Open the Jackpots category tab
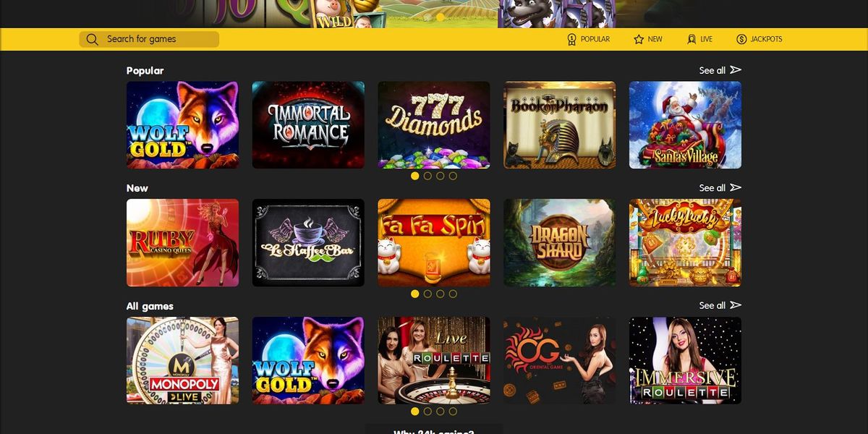This screenshot has width=868, height=434. [x=759, y=39]
